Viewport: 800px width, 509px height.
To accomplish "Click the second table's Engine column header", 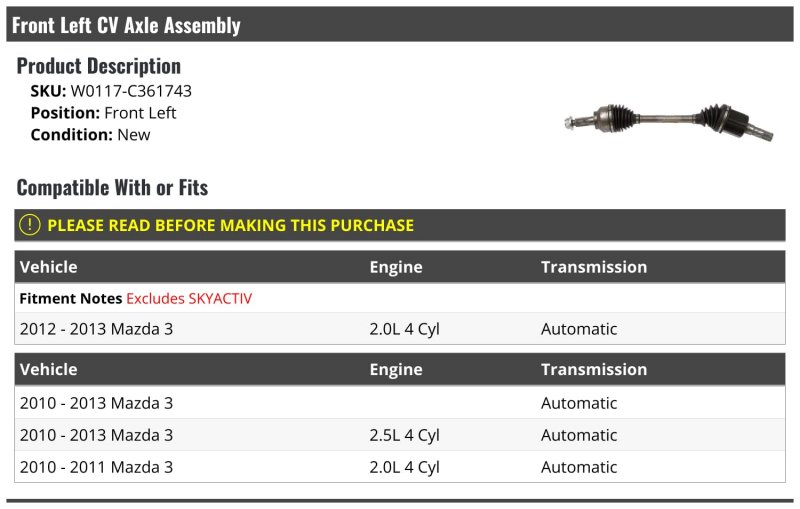I will pyautogui.click(x=396, y=369).
